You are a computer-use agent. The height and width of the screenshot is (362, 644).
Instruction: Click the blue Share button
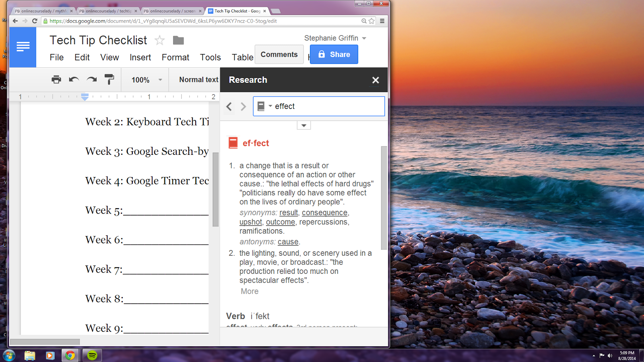pos(334,54)
